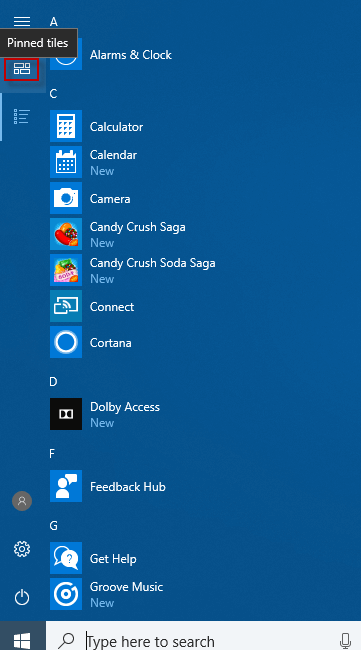
Task: Open the Get Help icon
Action: tap(66, 558)
